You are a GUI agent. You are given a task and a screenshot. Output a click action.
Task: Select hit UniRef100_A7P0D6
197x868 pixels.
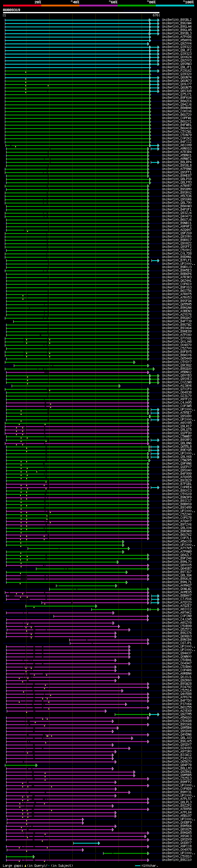[x=177, y=37]
